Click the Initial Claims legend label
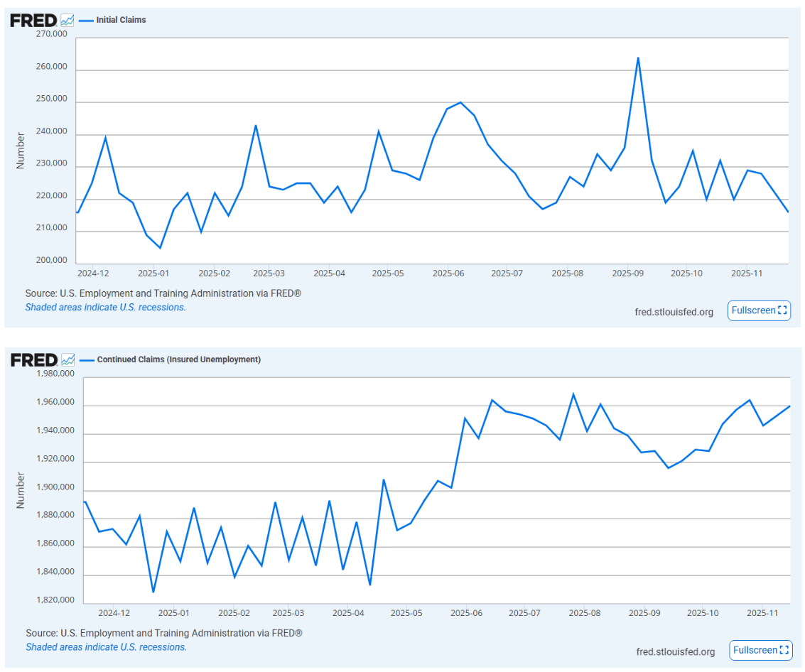The height and width of the screenshot is (672, 805). pyautogui.click(x=121, y=20)
